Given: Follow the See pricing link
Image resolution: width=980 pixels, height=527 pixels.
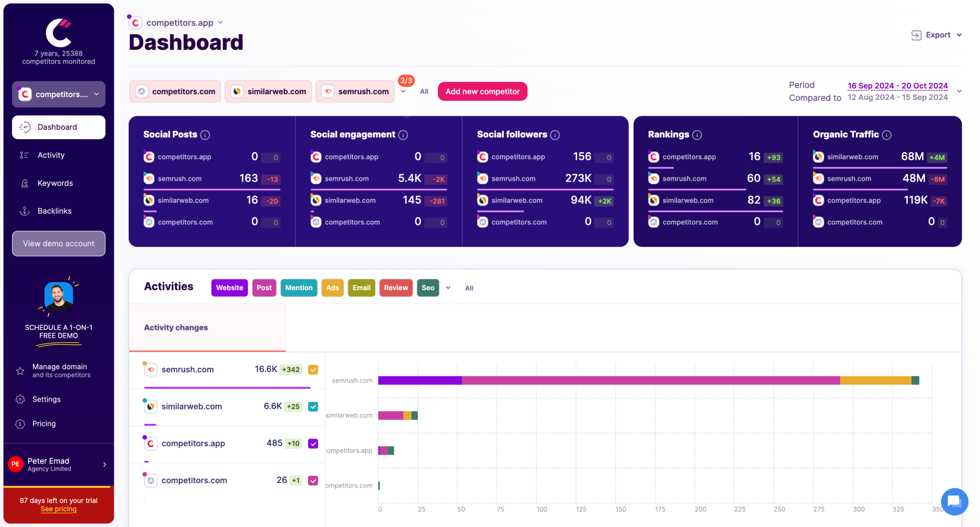Looking at the screenshot, I should (58, 509).
